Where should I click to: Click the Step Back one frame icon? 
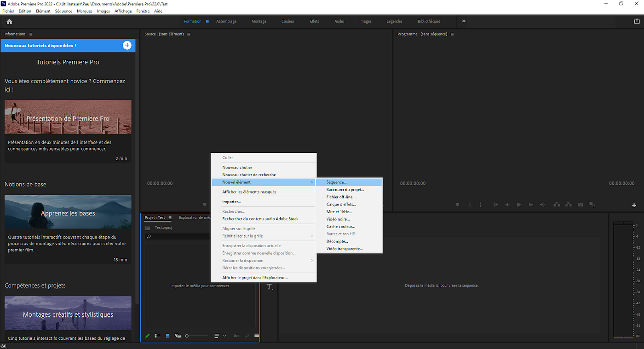point(507,205)
